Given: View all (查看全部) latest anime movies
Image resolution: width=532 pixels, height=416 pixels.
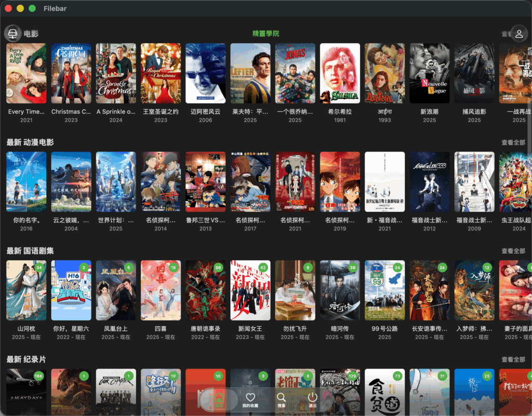Looking at the screenshot, I should tap(513, 142).
